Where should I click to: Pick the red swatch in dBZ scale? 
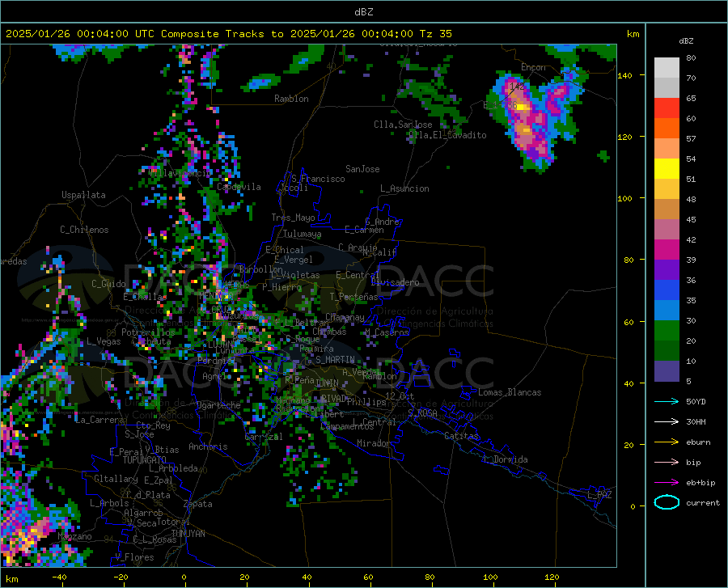[x=667, y=108]
